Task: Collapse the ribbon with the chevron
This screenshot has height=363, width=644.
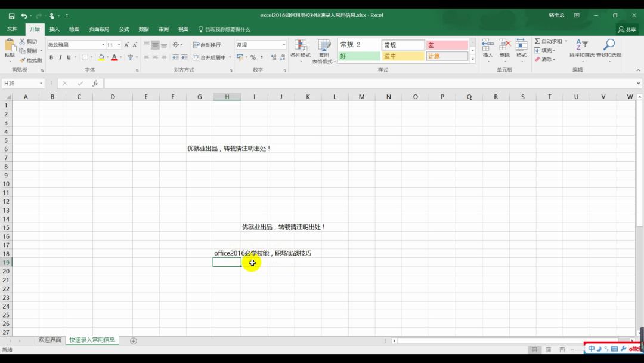Action: pos(638,70)
